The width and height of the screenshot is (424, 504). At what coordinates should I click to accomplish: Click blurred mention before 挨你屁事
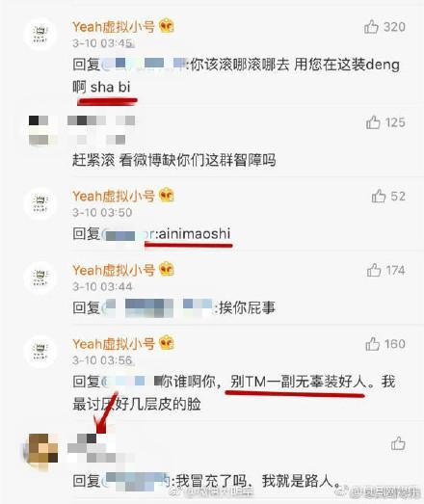(158, 308)
